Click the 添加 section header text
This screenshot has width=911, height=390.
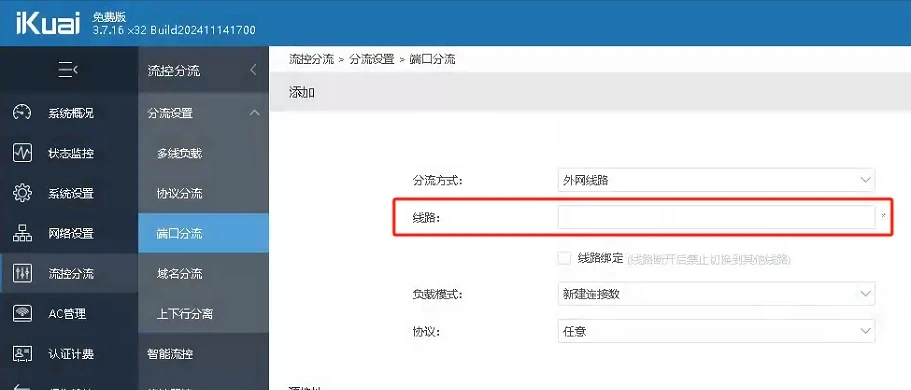(x=302, y=92)
